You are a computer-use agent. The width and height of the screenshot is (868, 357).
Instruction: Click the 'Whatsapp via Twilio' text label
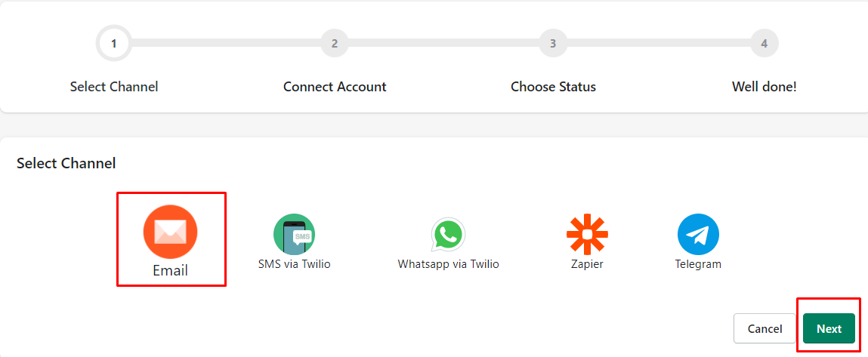click(449, 264)
